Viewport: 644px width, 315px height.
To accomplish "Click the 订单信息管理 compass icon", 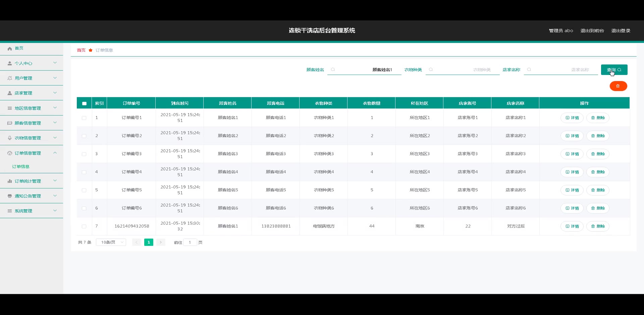I will pos(10,153).
